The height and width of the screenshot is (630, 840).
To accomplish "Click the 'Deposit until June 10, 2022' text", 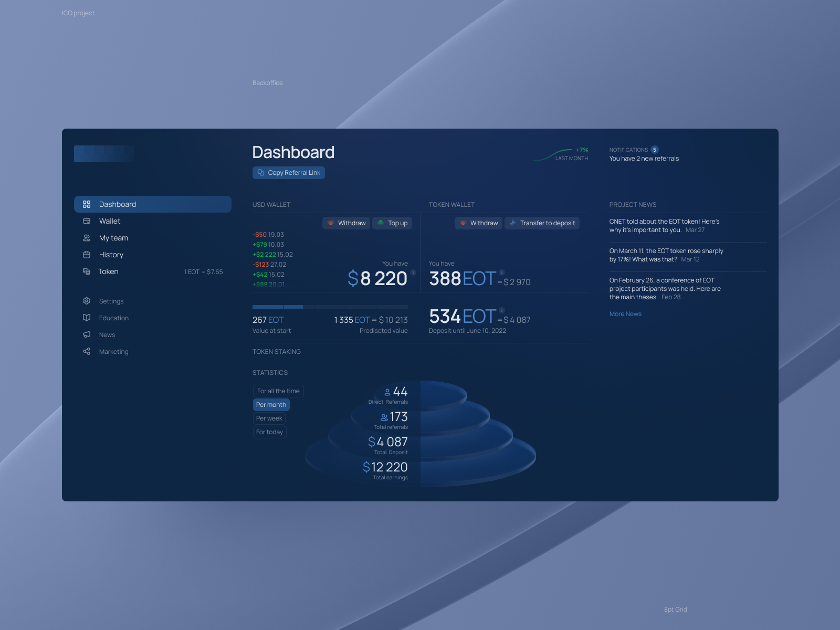I will (467, 331).
